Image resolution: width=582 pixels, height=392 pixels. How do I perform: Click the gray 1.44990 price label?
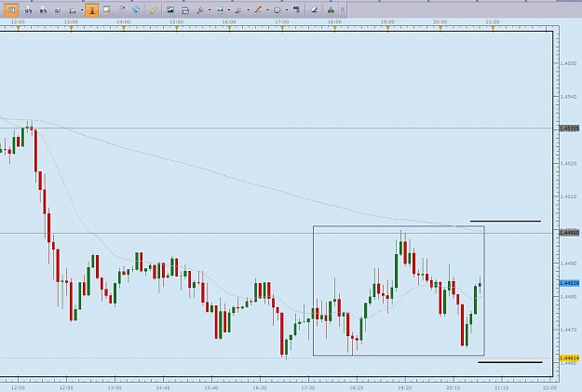coord(569,233)
